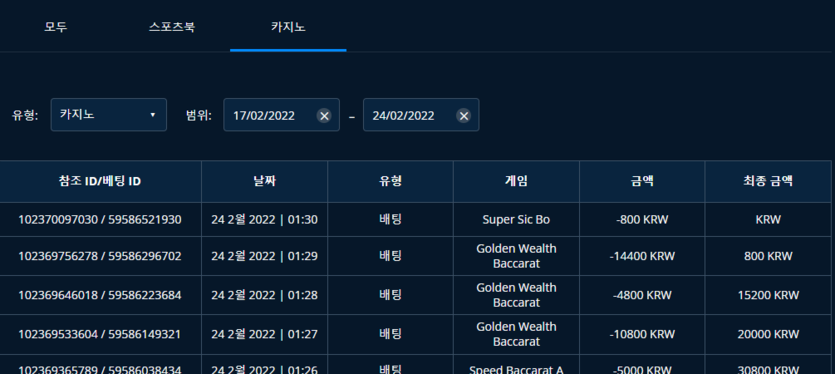Click Golden Wealth Baccarat in the 01:29 row
The height and width of the screenshot is (374, 835).
[x=516, y=256]
